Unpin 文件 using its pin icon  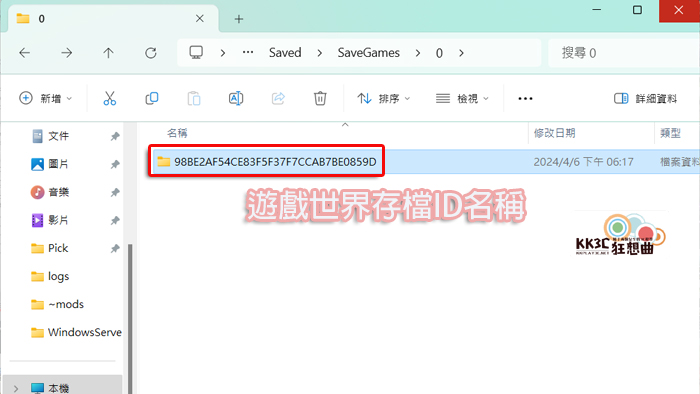point(115,136)
